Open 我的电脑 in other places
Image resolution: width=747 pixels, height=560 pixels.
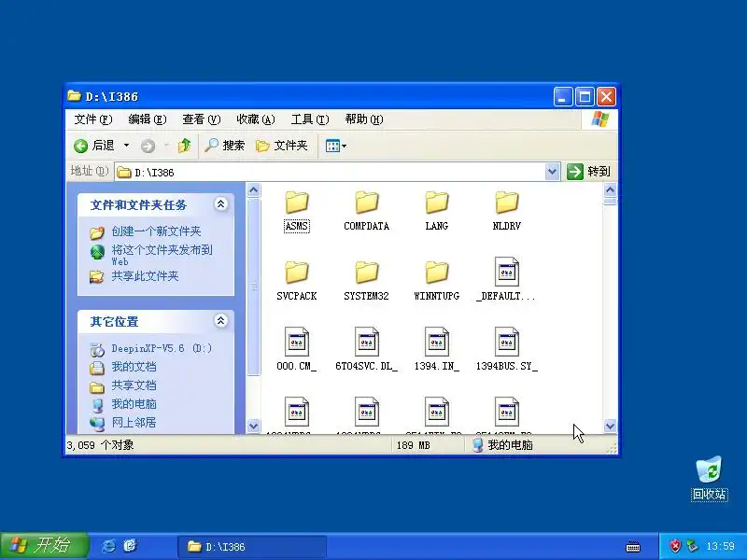pyautogui.click(x=134, y=404)
